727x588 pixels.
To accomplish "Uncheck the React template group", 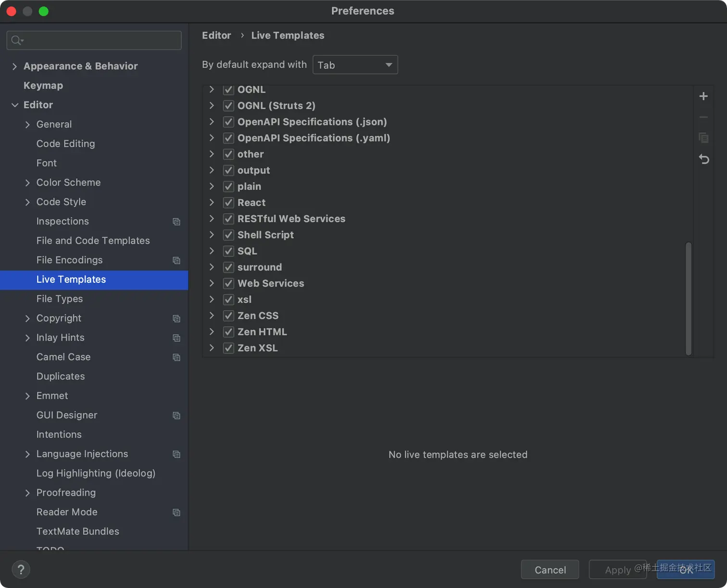I will coord(228,202).
